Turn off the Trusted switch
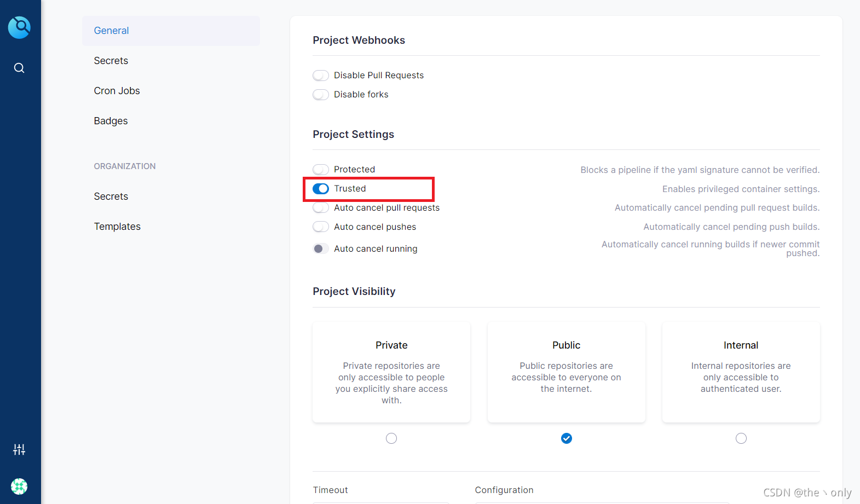This screenshot has width=860, height=504. tap(321, 189)
